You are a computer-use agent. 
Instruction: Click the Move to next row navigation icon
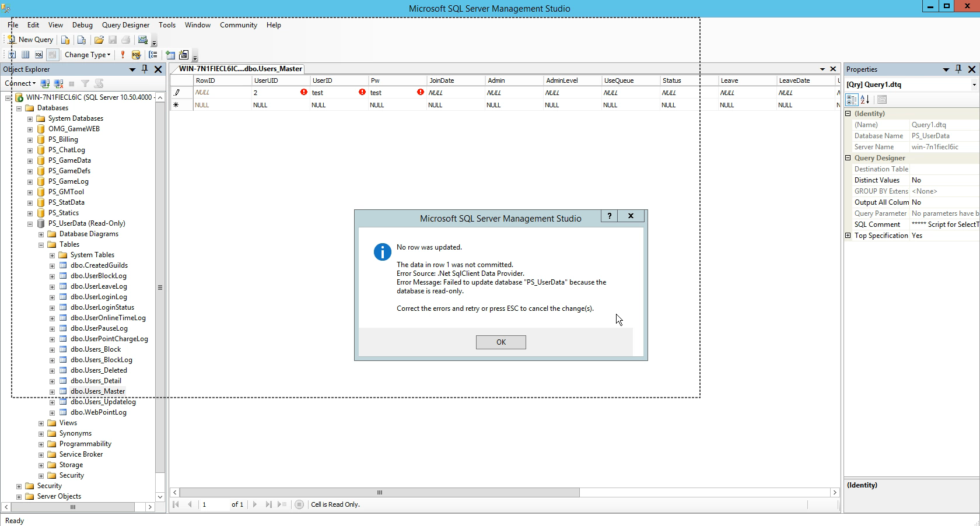point(255,504)
